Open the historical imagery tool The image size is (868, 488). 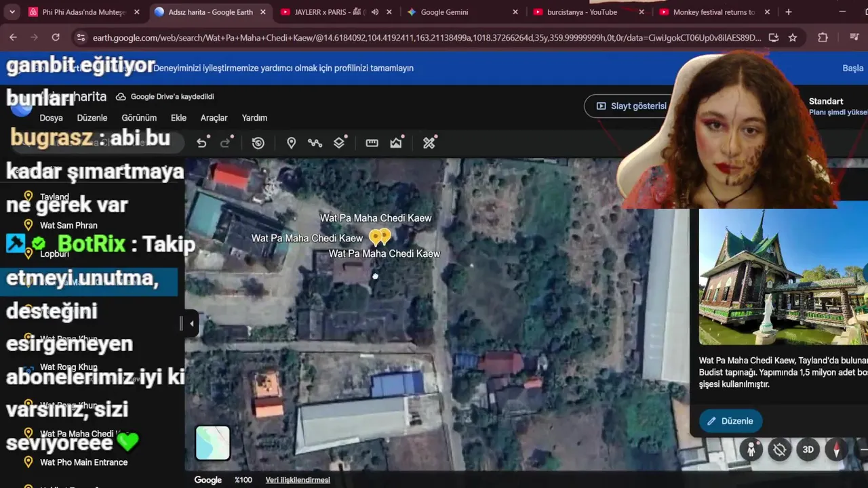258,142
